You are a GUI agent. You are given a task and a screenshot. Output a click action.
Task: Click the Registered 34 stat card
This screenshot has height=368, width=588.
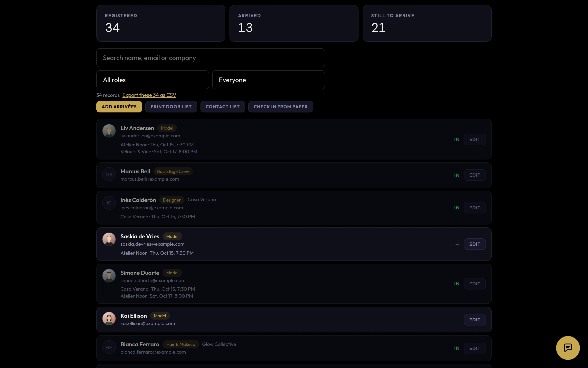pyautogui.click(x=161, y=23)
